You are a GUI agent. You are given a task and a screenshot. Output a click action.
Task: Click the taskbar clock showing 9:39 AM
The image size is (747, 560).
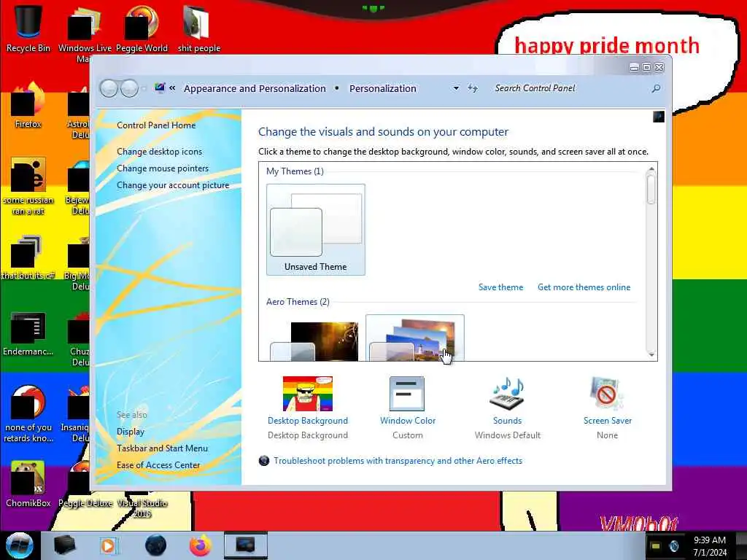pyautogui.click(x=709, y=546)
